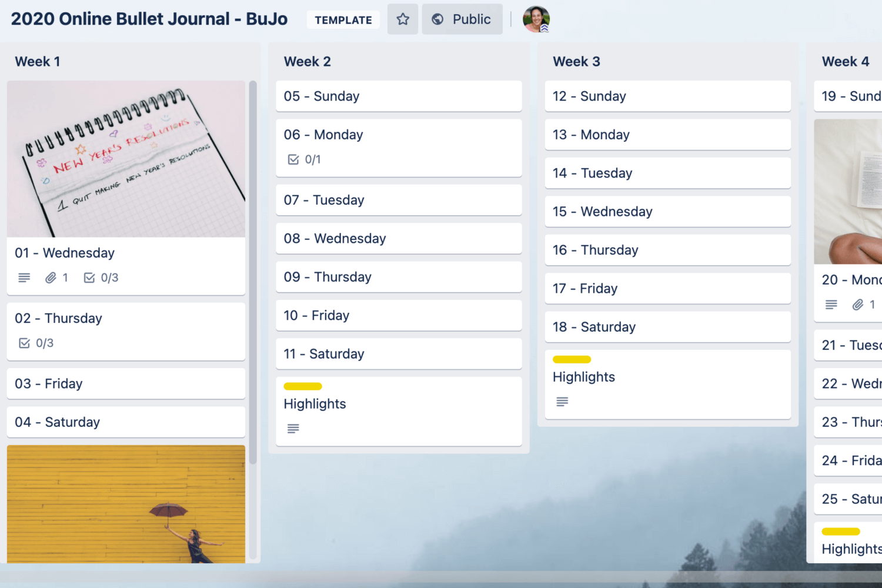This screenshot has height=588, width=882.
Task: Click the paperclip icon on card 20 - Monday
Action: pos(857,305)
